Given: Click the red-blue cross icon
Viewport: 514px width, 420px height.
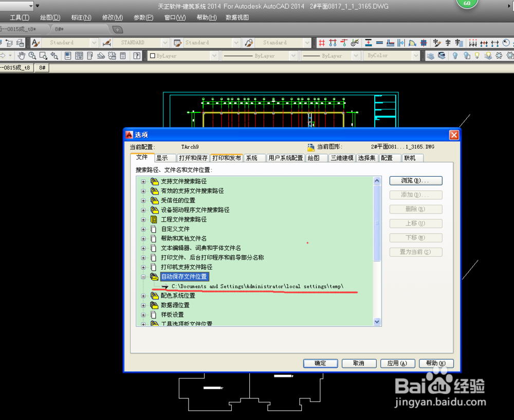Looking at the screenshot, I should pos(424,43).
